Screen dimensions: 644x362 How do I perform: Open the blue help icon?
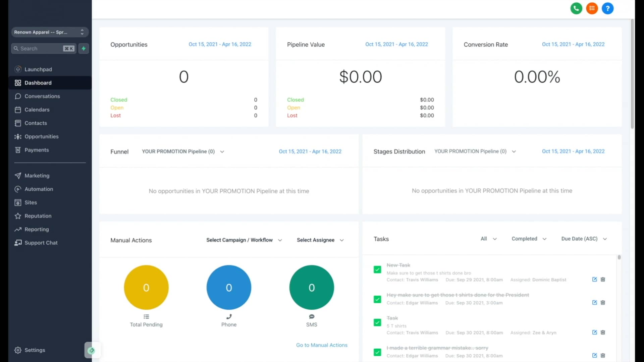pos(607,8)
